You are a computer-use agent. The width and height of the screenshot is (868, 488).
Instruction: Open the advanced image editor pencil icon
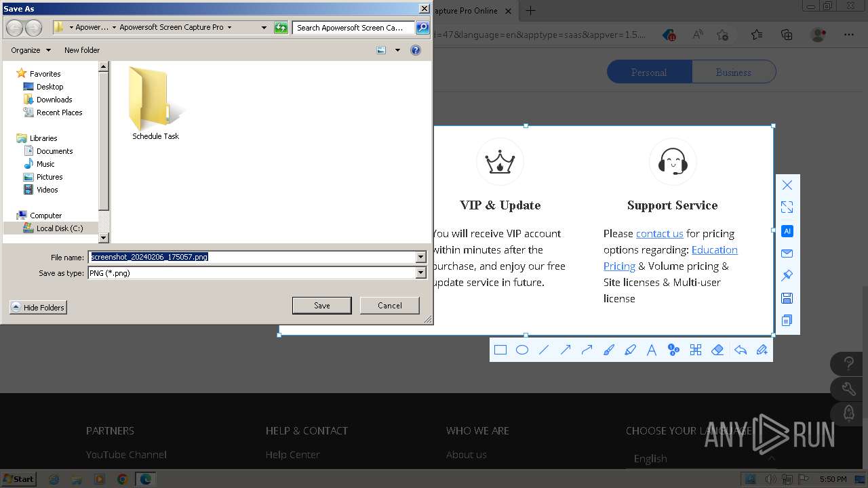[x=762, y=350]
